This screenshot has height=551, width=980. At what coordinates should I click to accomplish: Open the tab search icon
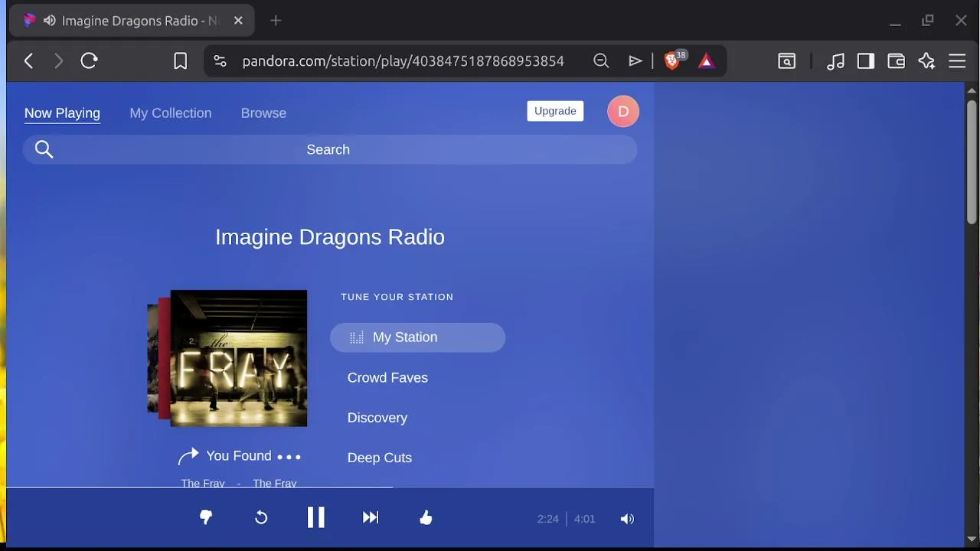tap(787, 61)
